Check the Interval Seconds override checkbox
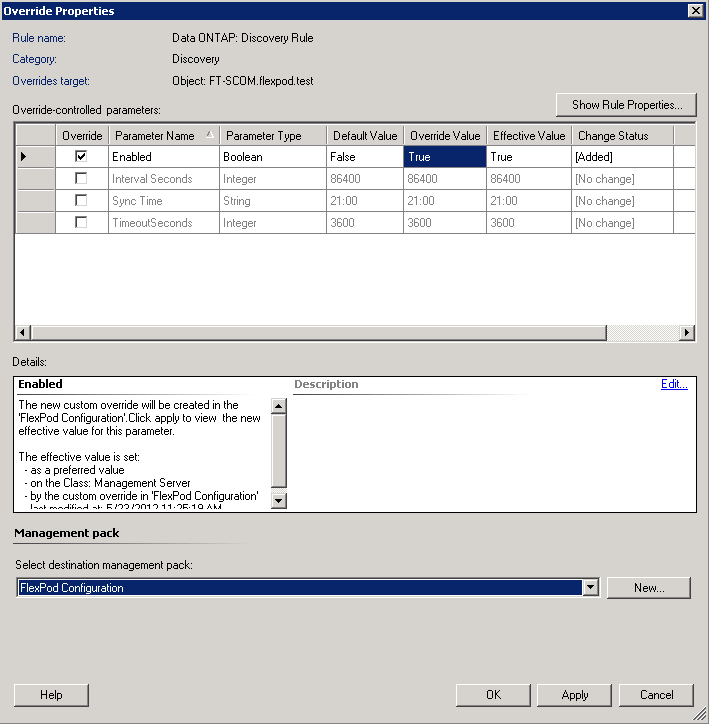The width and height of the screenshot is (709, 724). pos(81,179)
